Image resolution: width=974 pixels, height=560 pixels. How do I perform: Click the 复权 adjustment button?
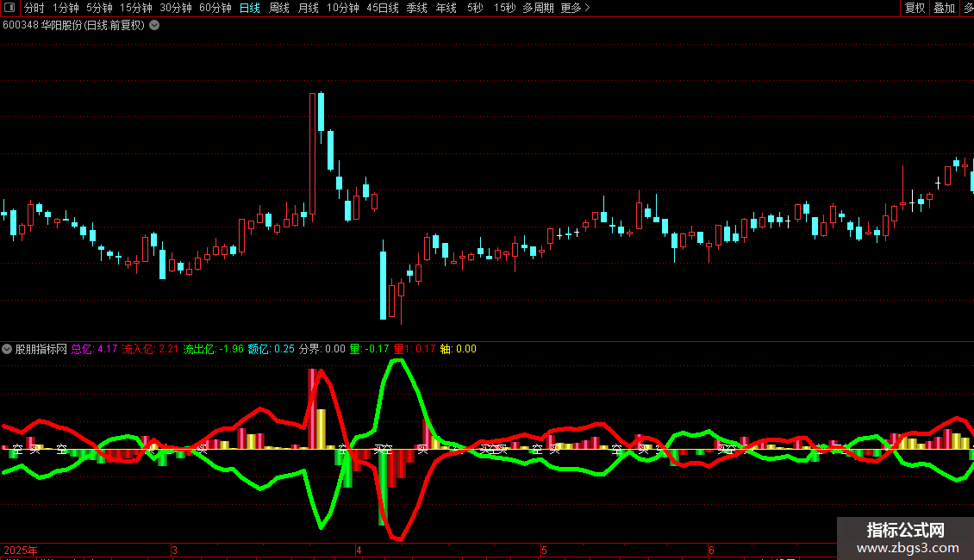point(915,8)
